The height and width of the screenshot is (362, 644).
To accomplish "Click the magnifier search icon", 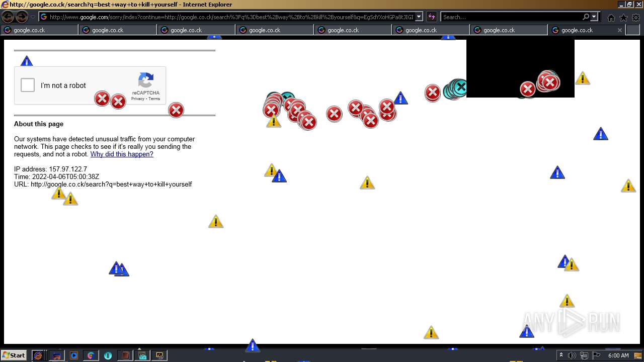I will pos(586,17).
